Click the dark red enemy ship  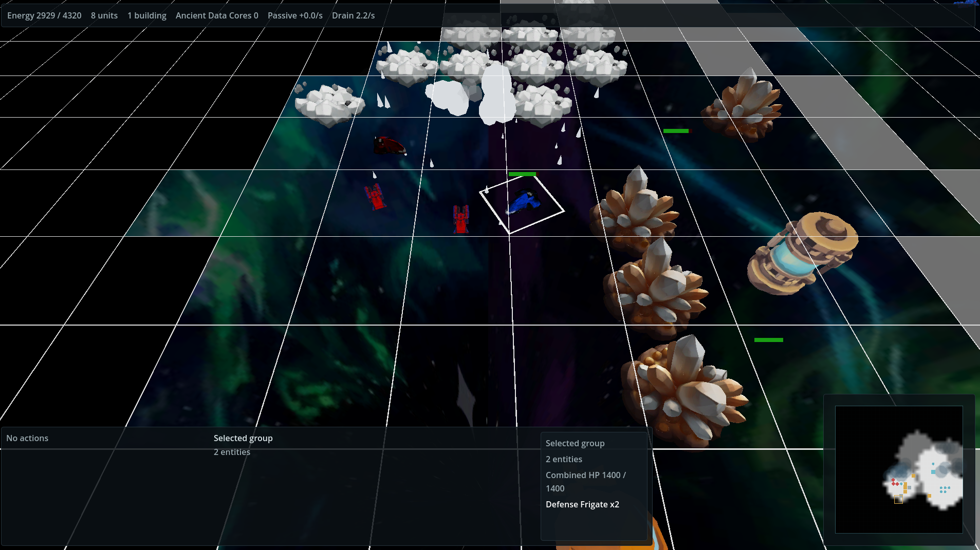[390, 146]
